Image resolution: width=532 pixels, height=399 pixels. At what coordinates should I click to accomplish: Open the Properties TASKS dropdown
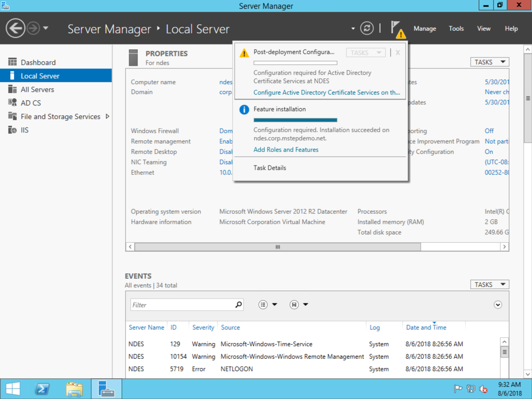coord(489,62)
